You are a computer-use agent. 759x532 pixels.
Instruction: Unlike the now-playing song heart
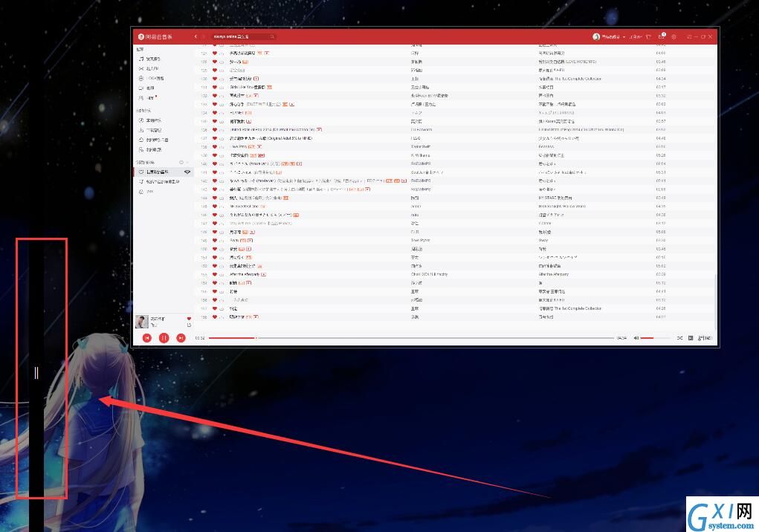189,318
